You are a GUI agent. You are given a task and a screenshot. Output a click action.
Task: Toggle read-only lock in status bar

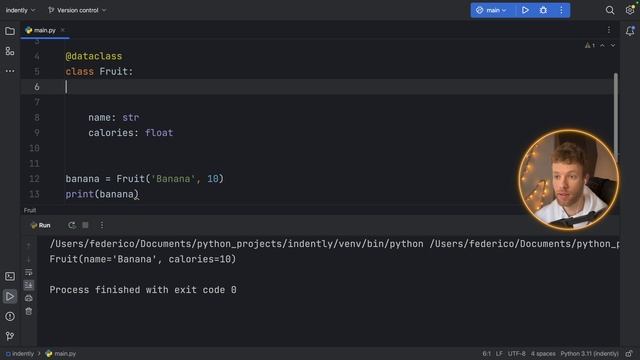[x=629, y=353]
